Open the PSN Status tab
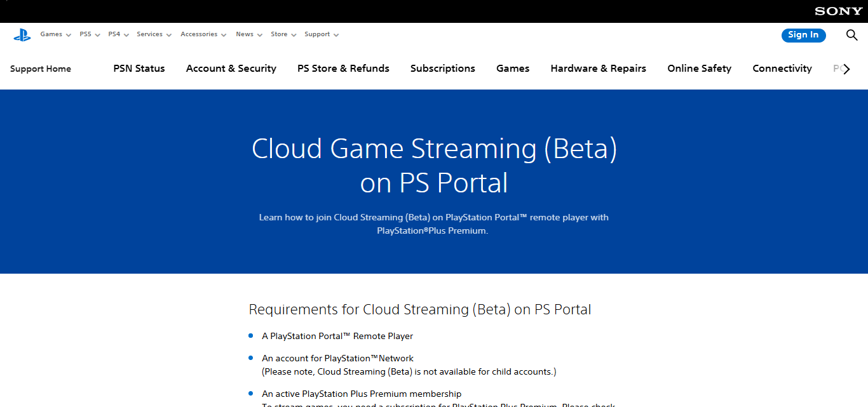This screenshot has height=407, width=868. click(139, 69)
